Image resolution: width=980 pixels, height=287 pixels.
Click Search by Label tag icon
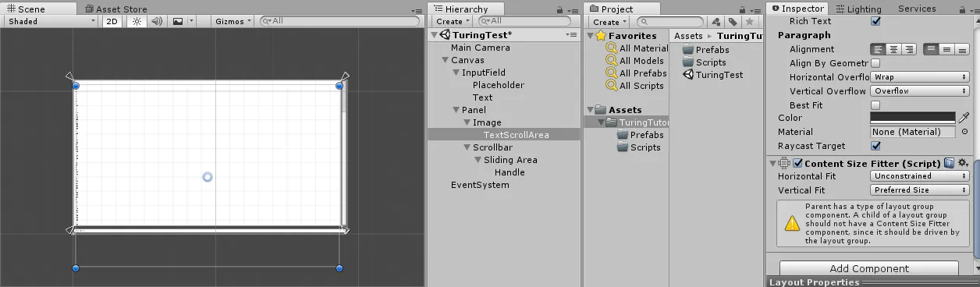[733, 22]
